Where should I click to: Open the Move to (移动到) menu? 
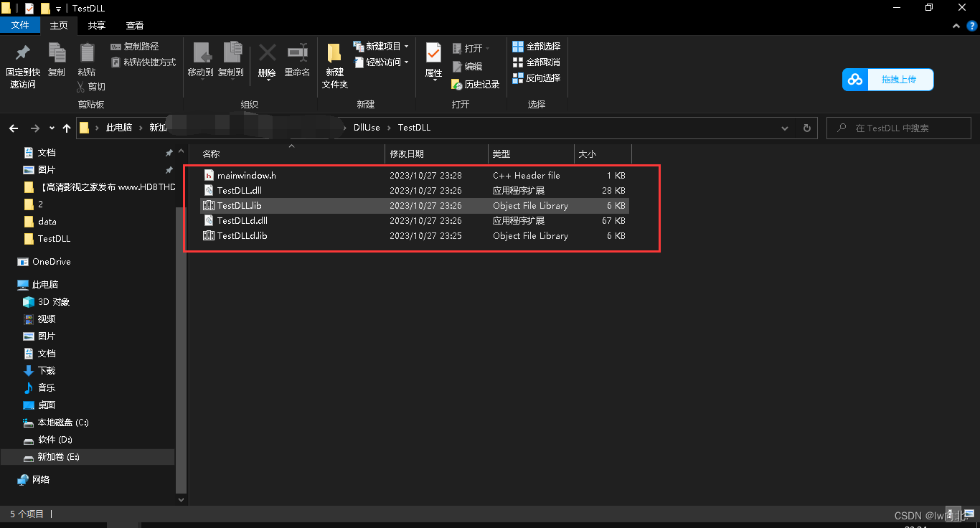tap(201, 60)
